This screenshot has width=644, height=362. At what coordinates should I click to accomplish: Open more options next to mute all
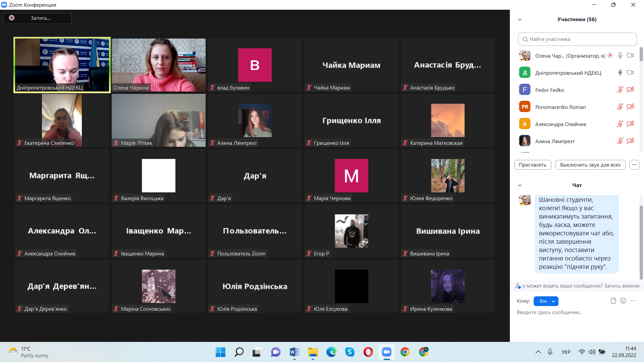coord(634,165)
